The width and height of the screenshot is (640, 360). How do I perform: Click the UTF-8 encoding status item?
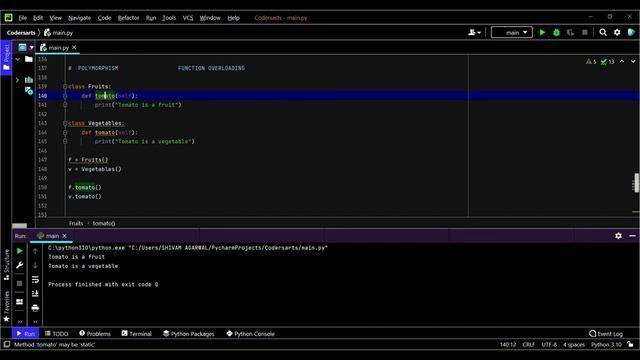pos(549,344)
